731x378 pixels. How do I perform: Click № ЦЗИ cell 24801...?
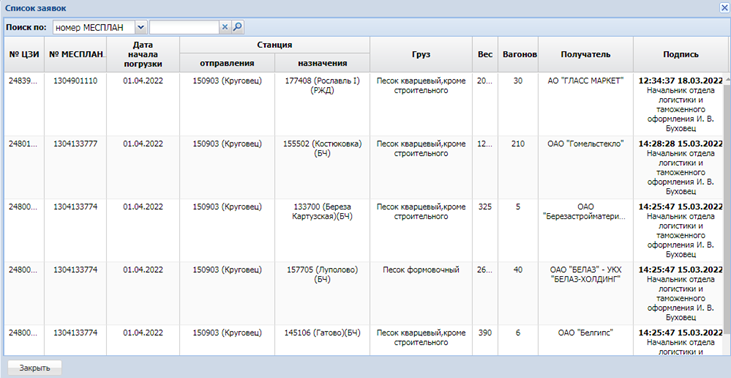coord(24,144)
